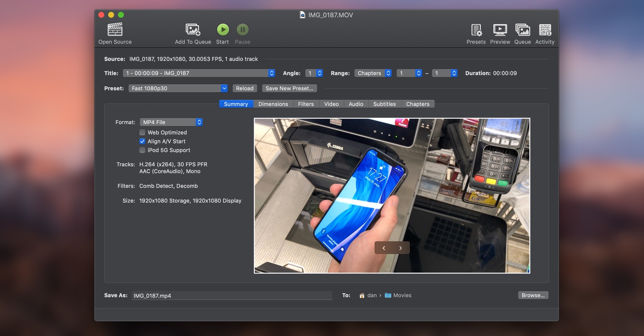
Task: Show the Queue window
Action: pyautogui.click(x=522, y=30)
